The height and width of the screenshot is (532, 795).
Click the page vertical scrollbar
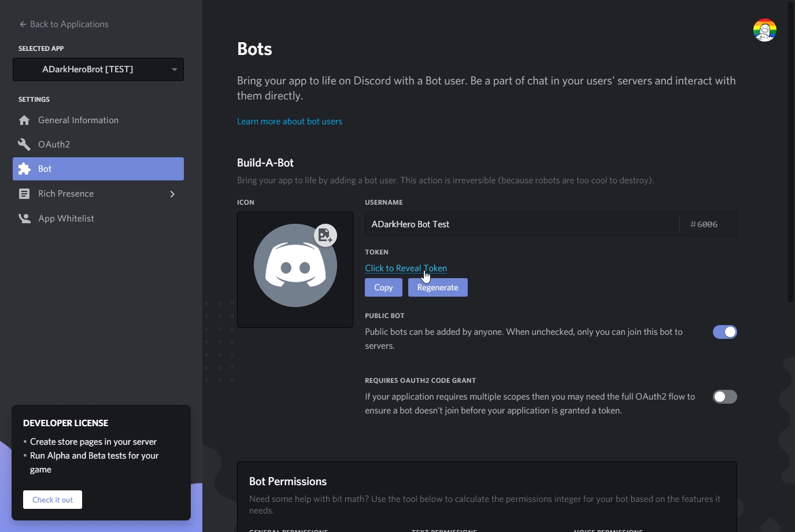tap(791, 152)
